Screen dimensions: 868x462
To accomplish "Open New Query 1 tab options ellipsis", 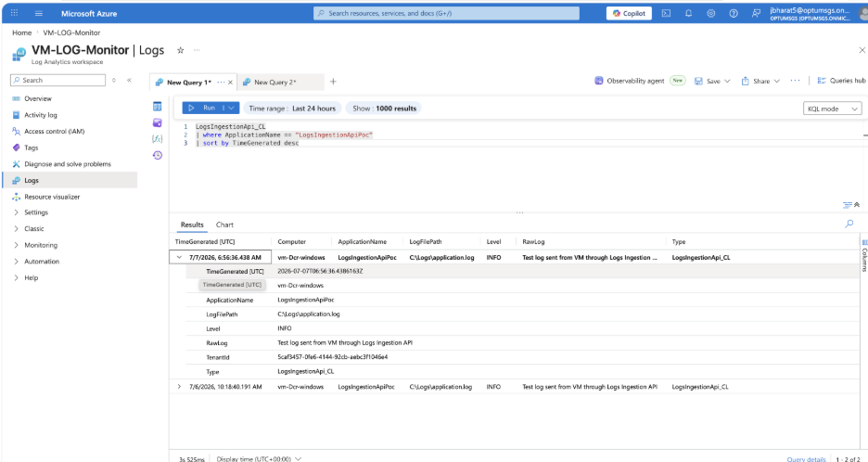I will tap(221, 82).
